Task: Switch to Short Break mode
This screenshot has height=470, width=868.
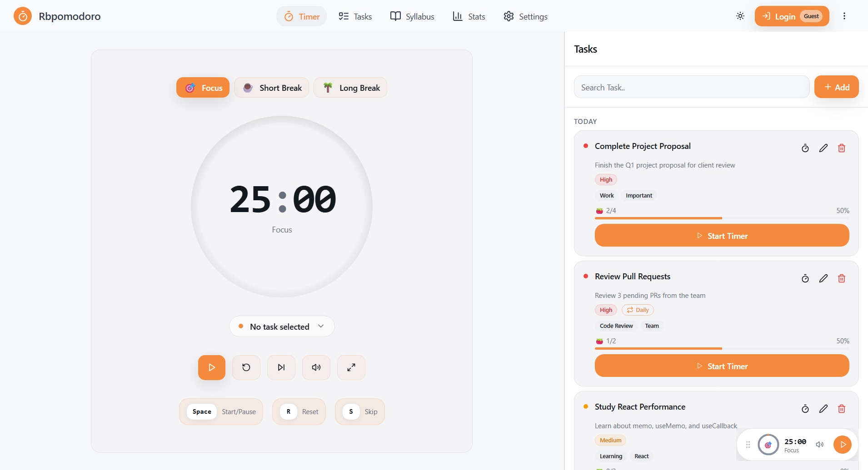Action: (272, 88)
